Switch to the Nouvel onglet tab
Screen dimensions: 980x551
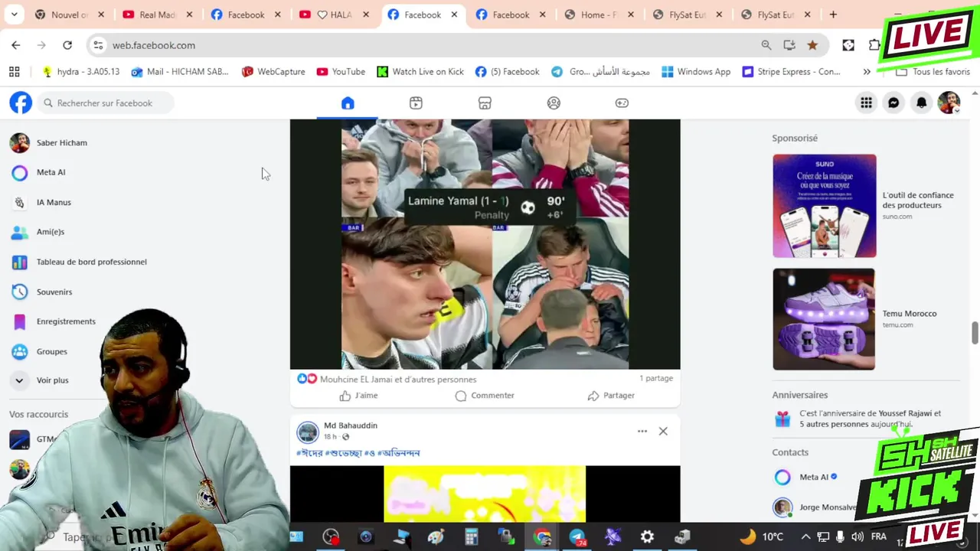click(x=70, y=15)
